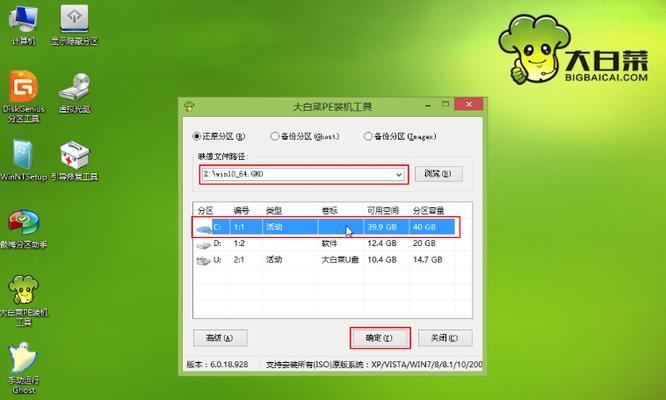Minimize the 大白菜PE装机工具 window
The width and height of the screenshot is (666, 400).
[428, 104]
